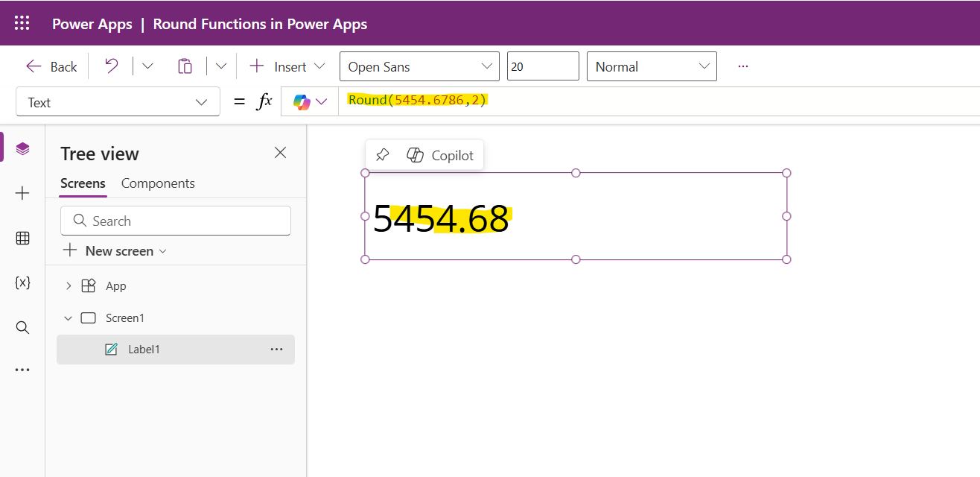Open the Data panel icon
The image size is (980, 477).
[x=22, y=238]
